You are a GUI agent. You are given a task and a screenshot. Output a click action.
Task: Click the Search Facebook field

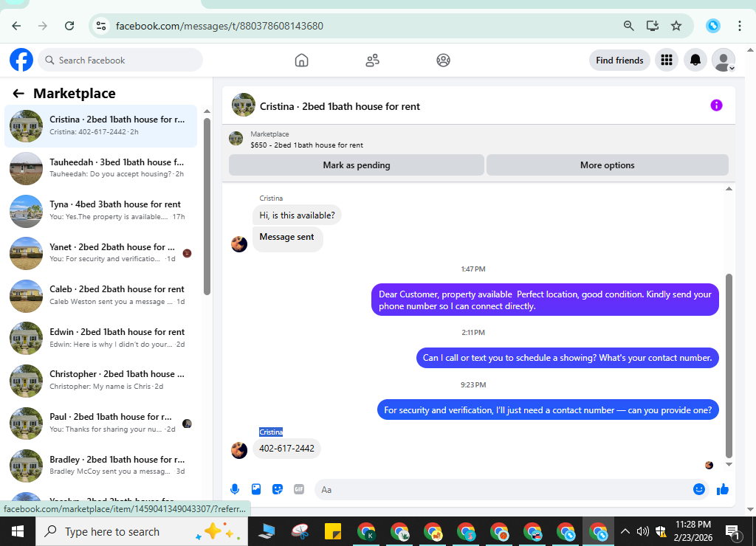pos(120,61)
